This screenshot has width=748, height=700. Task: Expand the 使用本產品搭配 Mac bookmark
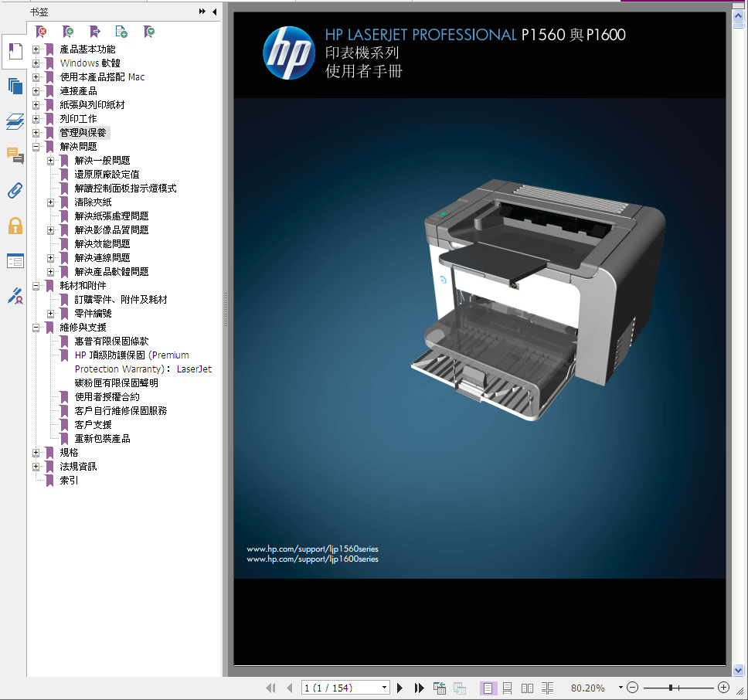[x=36, y=76]
